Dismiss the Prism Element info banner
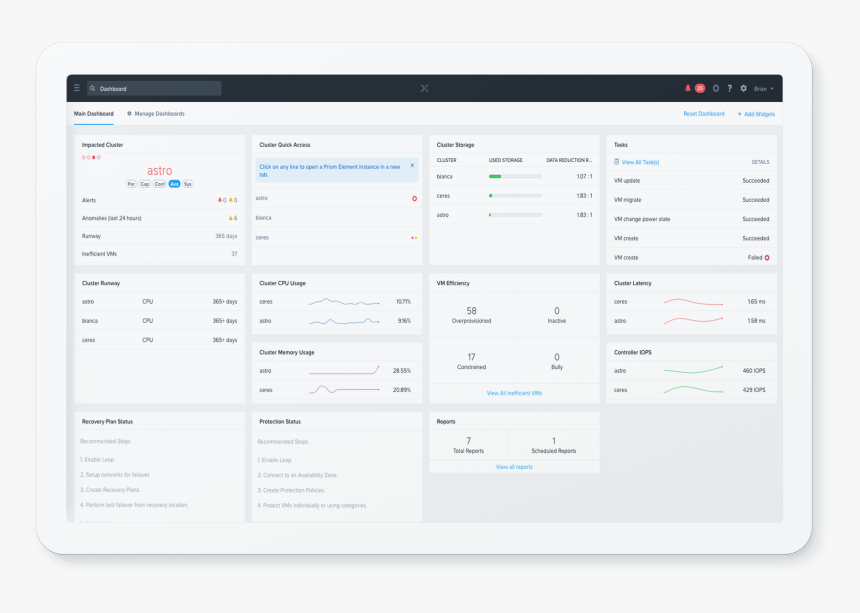Viewport: 860px width, 613px height. point(412,165)
